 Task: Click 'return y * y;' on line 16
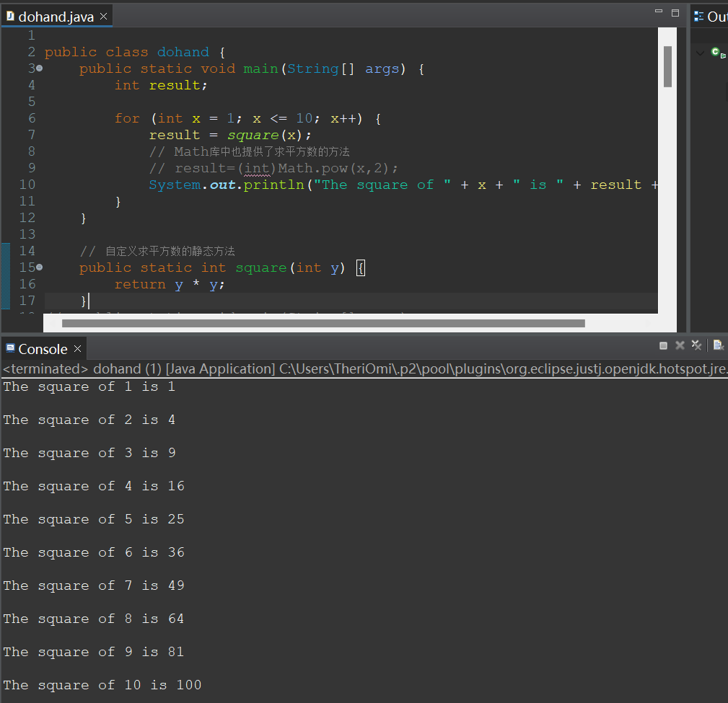[x=170, y=285]
